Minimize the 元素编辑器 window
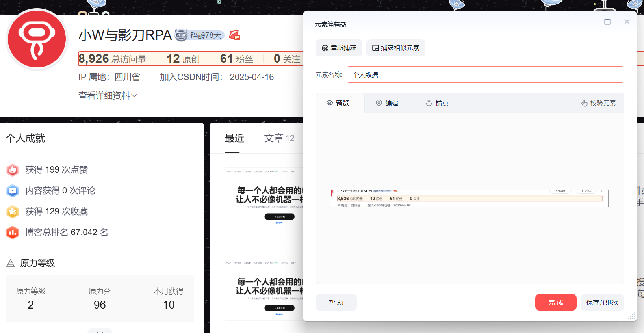644x333 pixels. click(587, 22)
